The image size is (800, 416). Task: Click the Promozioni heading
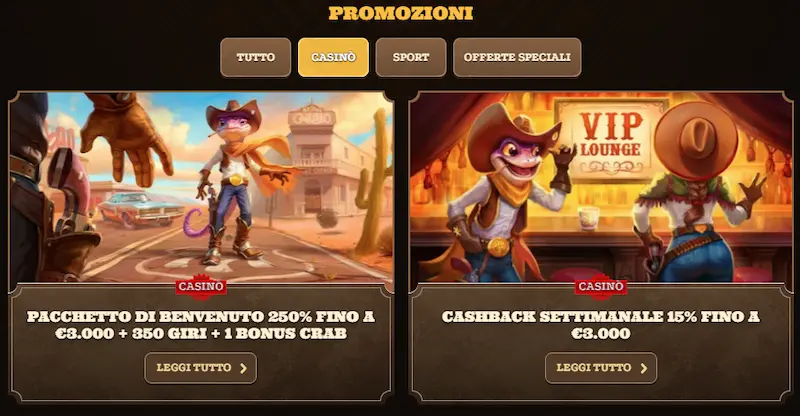pos(401,13)
